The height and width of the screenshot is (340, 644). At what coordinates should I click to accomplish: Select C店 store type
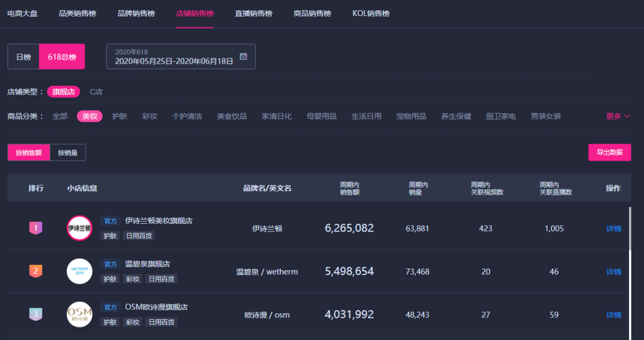pyautogui.click(x=96, y=92)
